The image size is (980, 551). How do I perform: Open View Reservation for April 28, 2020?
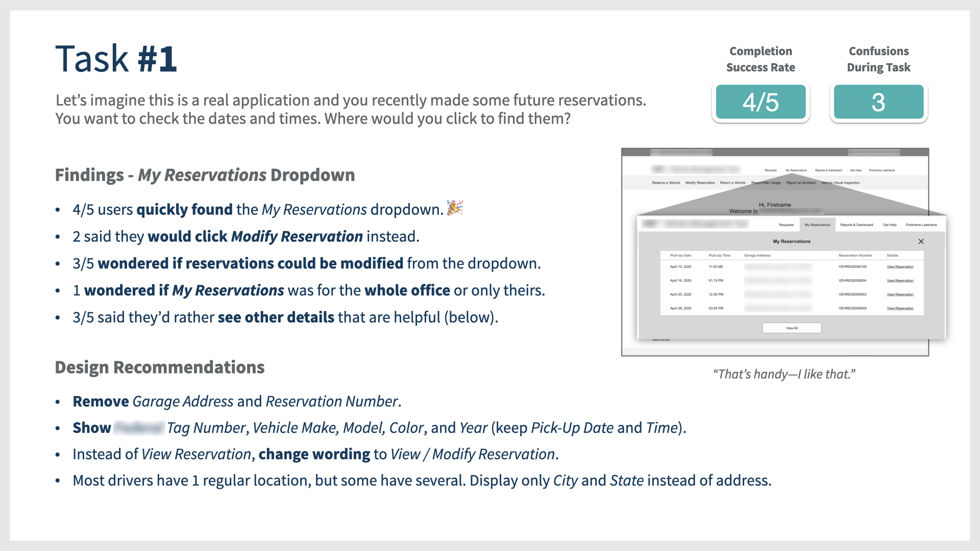900,308
